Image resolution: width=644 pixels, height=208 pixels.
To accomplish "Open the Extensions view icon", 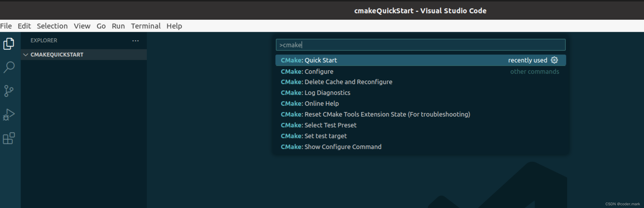I will [x=9, y=138].
